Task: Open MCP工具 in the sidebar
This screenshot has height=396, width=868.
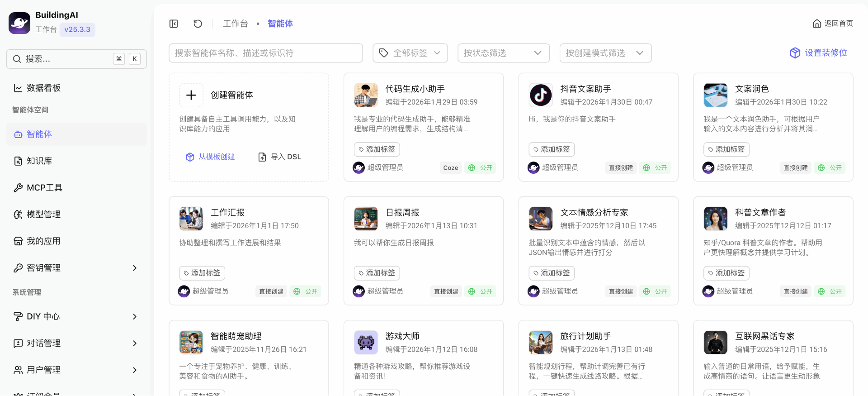Action: coord(76,188)
